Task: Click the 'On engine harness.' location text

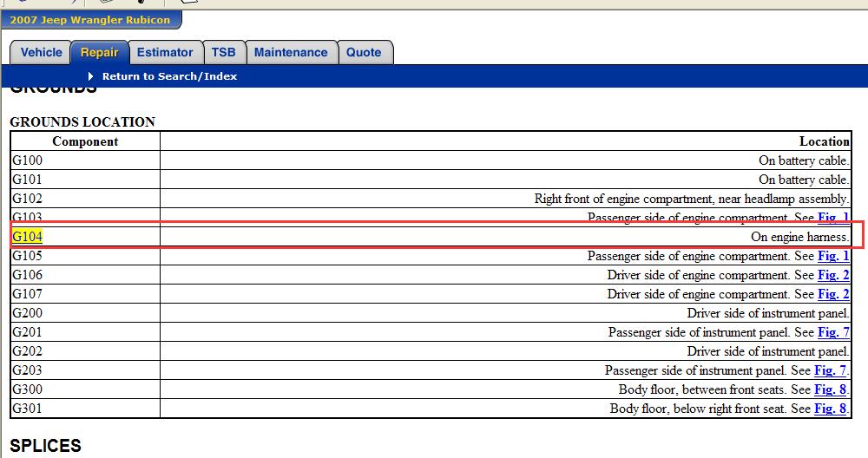Action: coord(800,237)
